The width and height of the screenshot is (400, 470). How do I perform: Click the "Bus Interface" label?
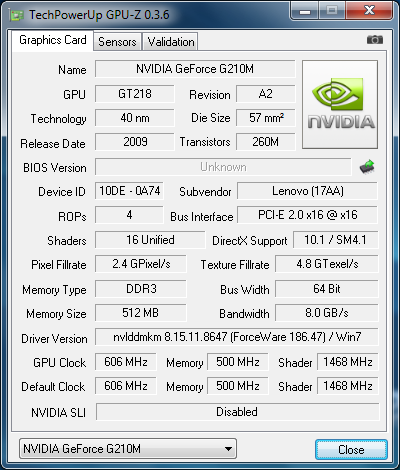202,217
